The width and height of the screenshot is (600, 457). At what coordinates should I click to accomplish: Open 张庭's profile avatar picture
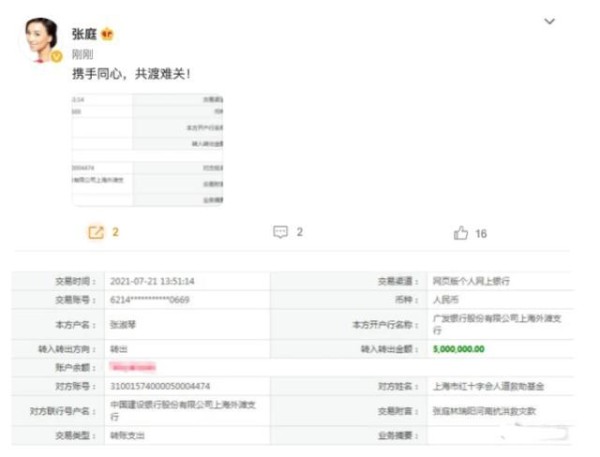[43, 39]
